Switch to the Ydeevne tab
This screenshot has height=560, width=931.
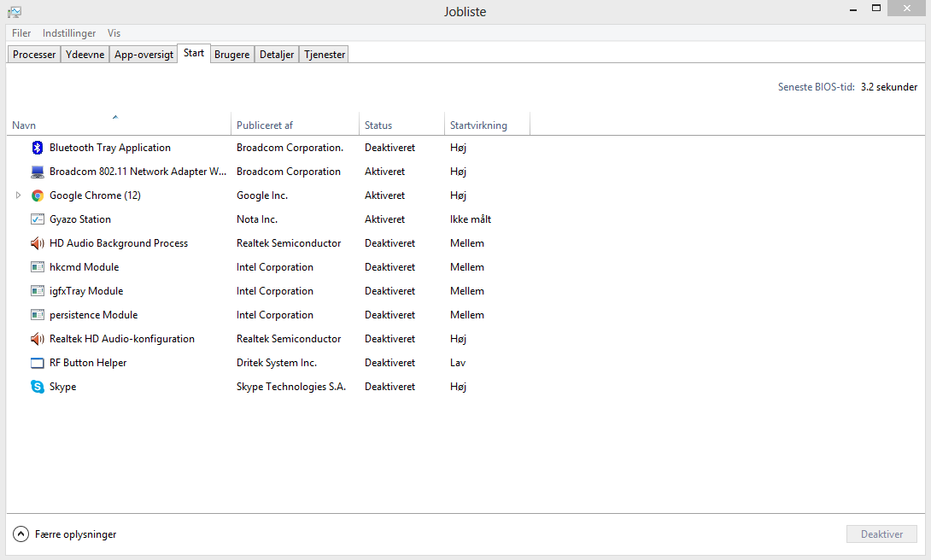click(x=85, y=55)
